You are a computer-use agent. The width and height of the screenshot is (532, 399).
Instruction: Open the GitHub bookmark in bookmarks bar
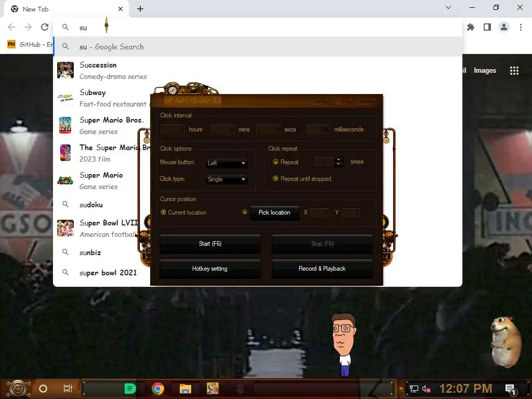30,45
